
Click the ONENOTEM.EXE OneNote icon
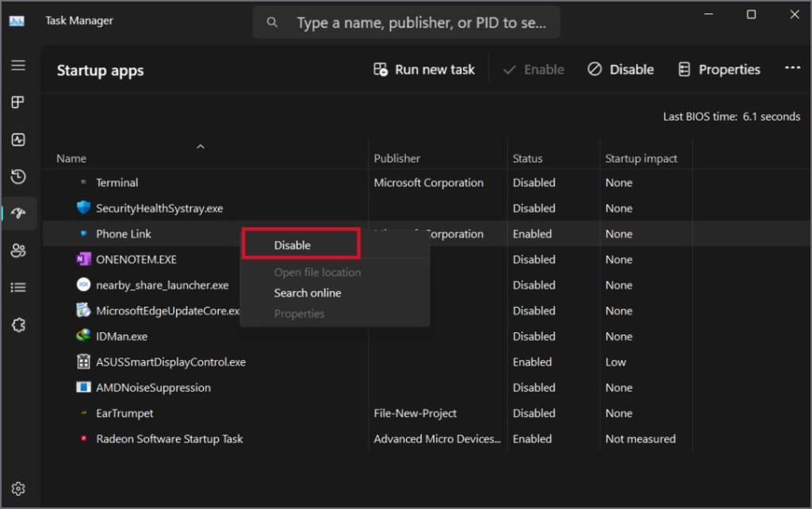(83, 259)
